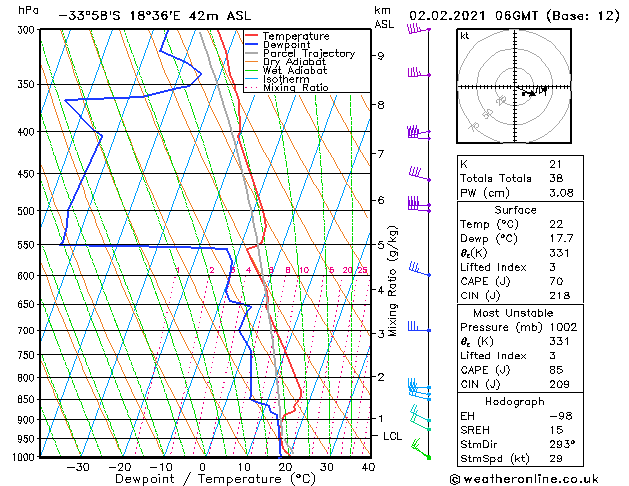629x486 pixels.
Task: Click the PW value 3.08
Action: [x=561, y=193]
